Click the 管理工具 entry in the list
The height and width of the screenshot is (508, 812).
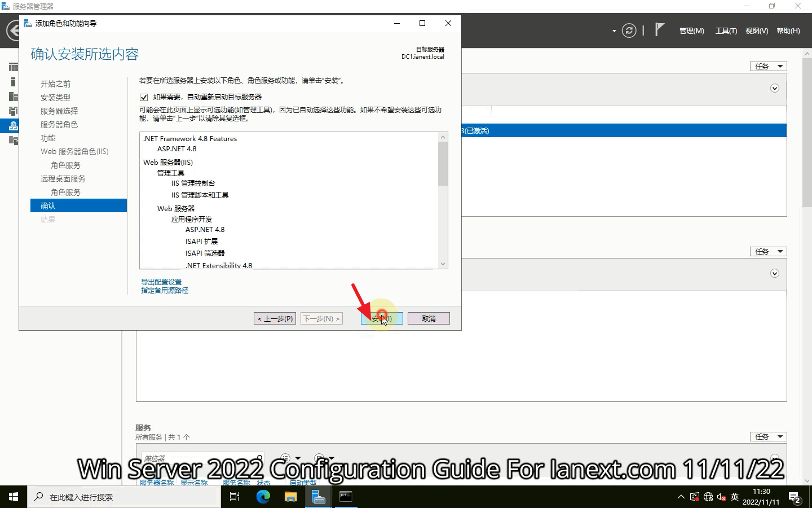tap(171, 173)
